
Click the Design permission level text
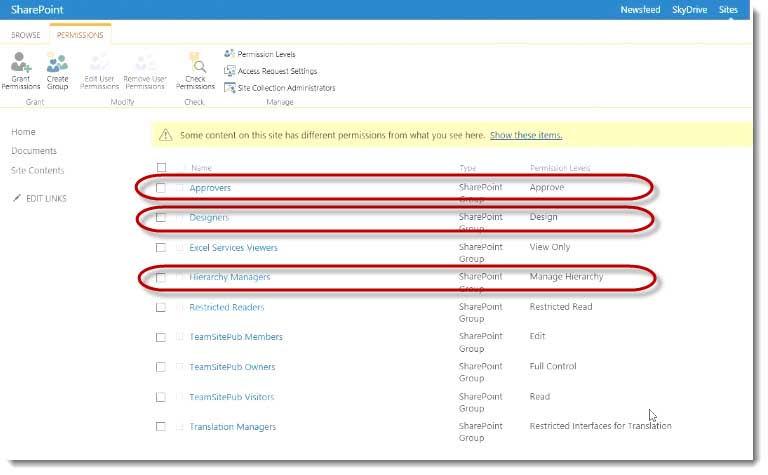[543, 217]
